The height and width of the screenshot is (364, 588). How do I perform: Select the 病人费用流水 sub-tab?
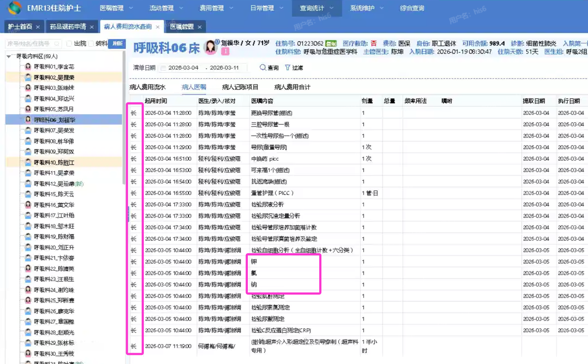147,87
